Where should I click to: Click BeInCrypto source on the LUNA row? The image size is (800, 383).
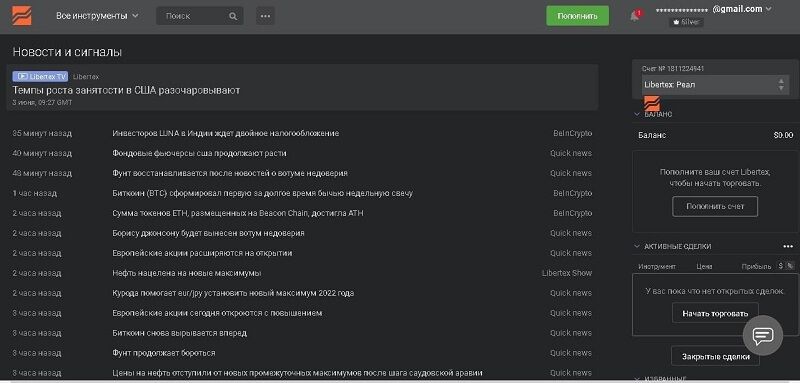573,133
